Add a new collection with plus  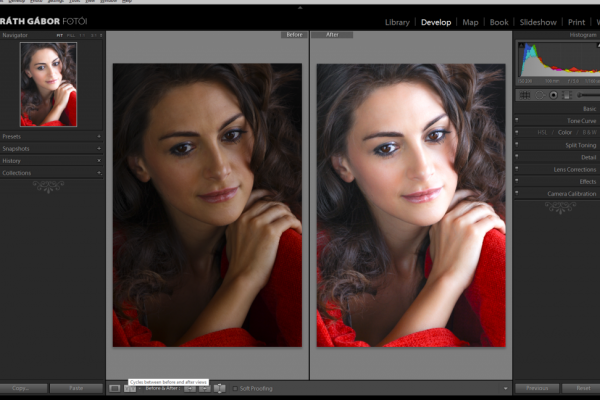point(99,173)
